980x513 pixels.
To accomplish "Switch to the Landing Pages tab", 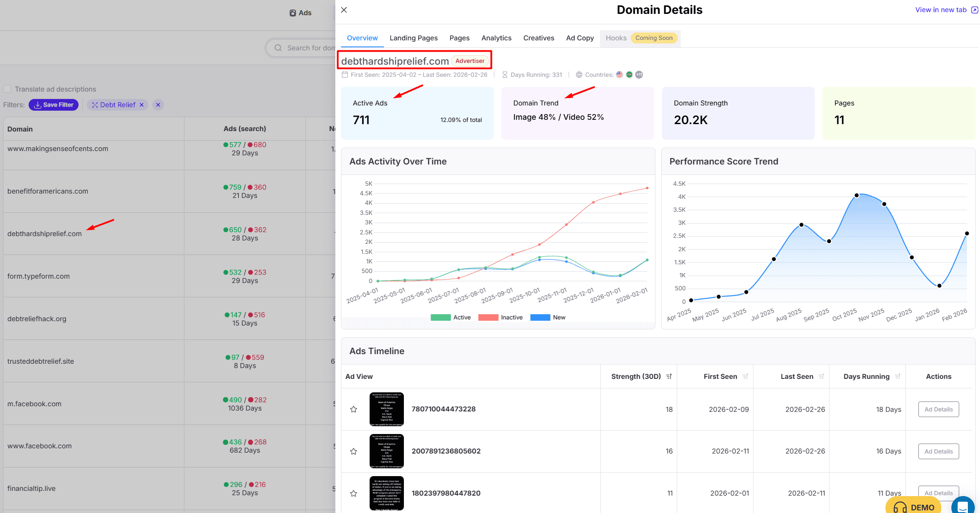I will click(413, 38).
